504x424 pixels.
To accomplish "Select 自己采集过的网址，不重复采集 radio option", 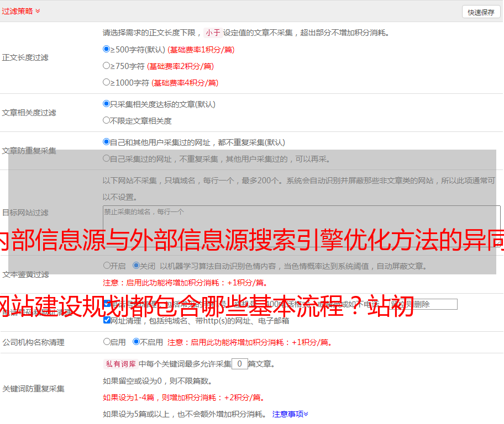I will (x=107, y=158).
